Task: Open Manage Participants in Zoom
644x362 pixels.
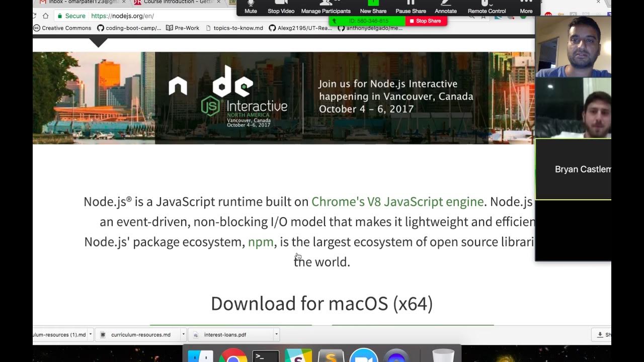Action: (x=326, y=8)
